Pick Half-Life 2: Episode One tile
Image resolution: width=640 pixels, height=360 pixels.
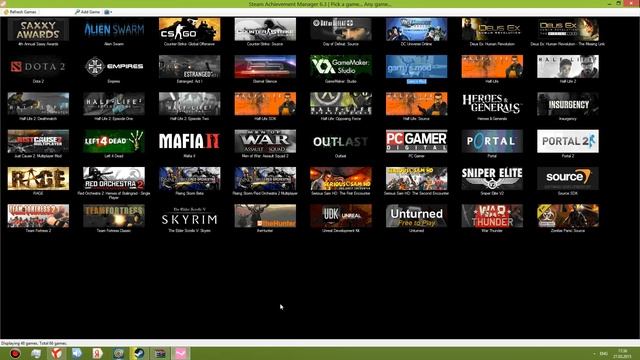(x=114, y=104)
